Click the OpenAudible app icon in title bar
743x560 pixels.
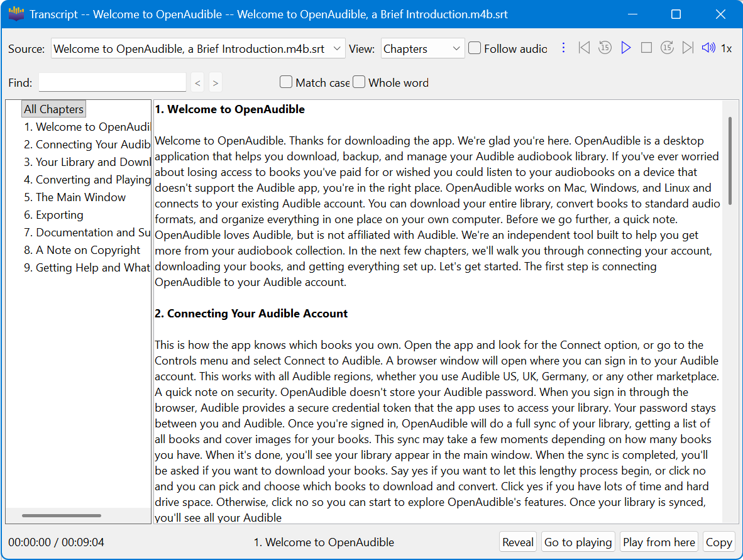point(16,14)
